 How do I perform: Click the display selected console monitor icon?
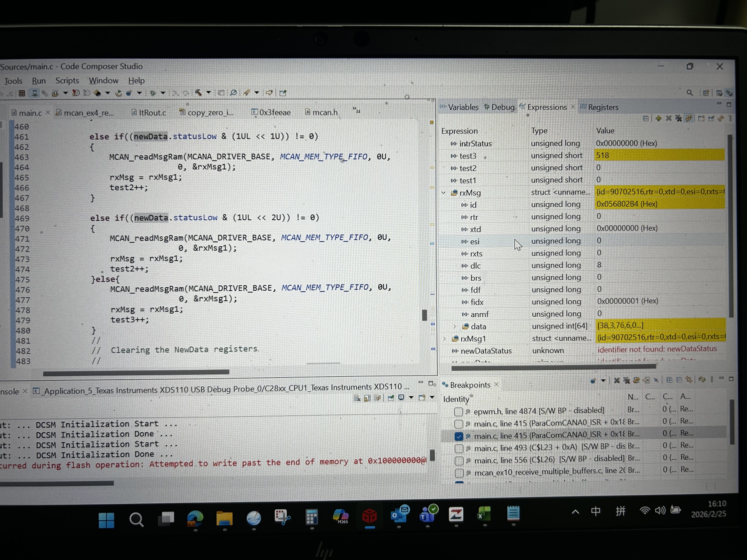pyautogui.click(x=401, y=397)
